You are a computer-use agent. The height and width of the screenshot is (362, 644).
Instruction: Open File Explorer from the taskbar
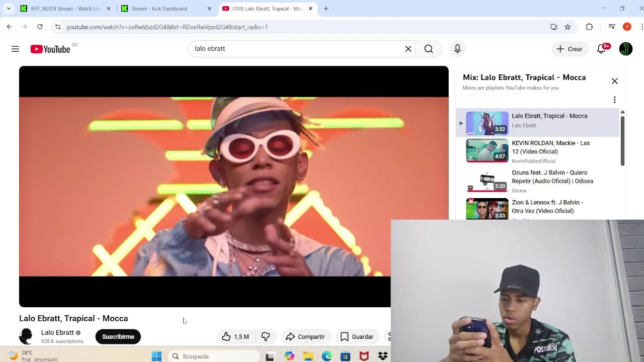pyautogui.click(x=308, y=356)
